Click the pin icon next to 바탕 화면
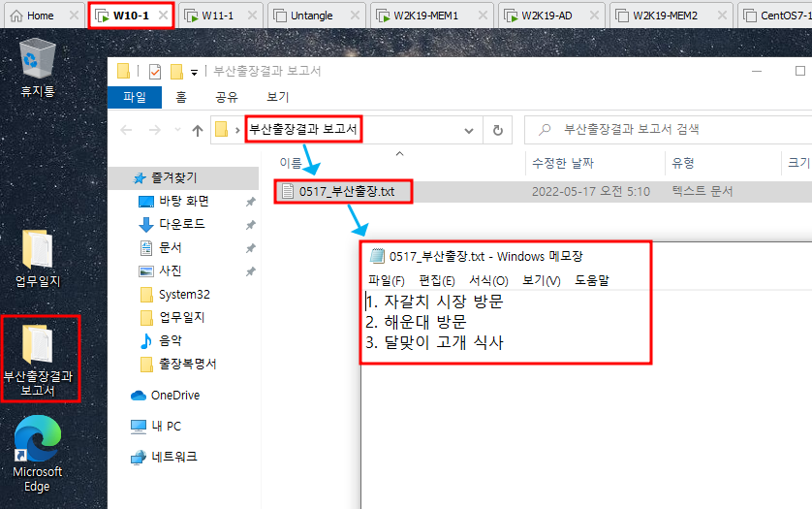Screen dimensions: 812x509 coord(251,202)
